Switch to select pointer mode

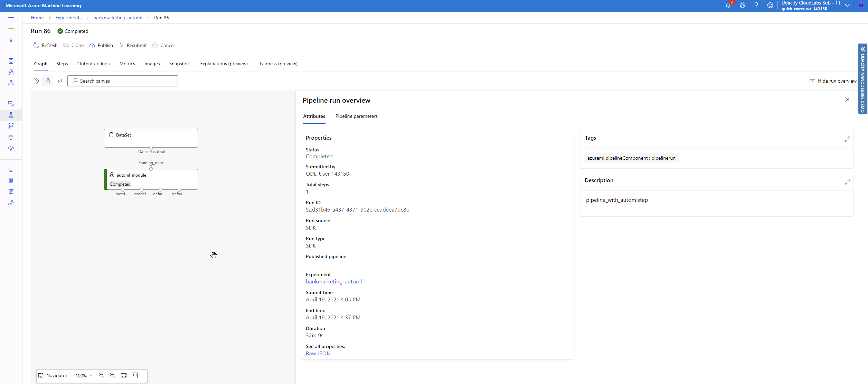(x=59, y=81)
